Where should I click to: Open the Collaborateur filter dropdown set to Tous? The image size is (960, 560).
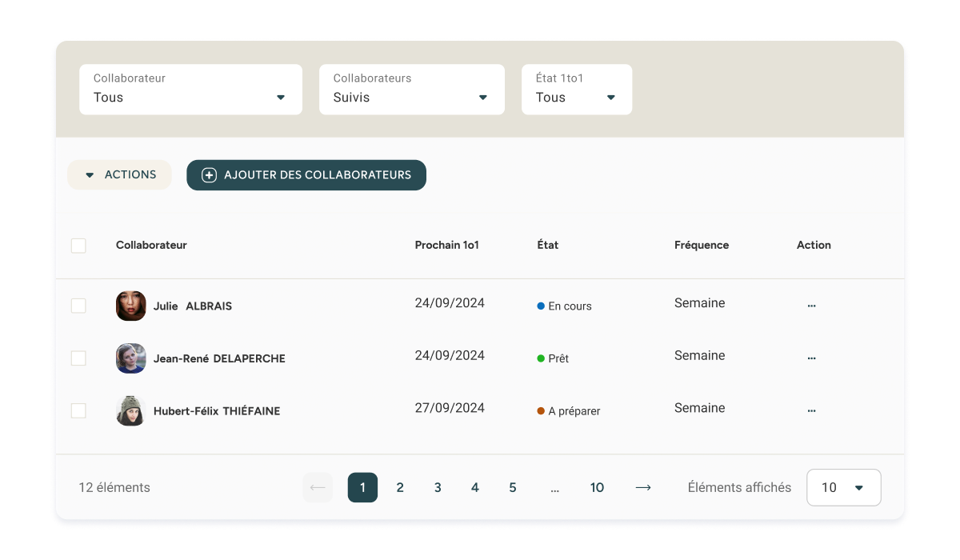[190, 90]
